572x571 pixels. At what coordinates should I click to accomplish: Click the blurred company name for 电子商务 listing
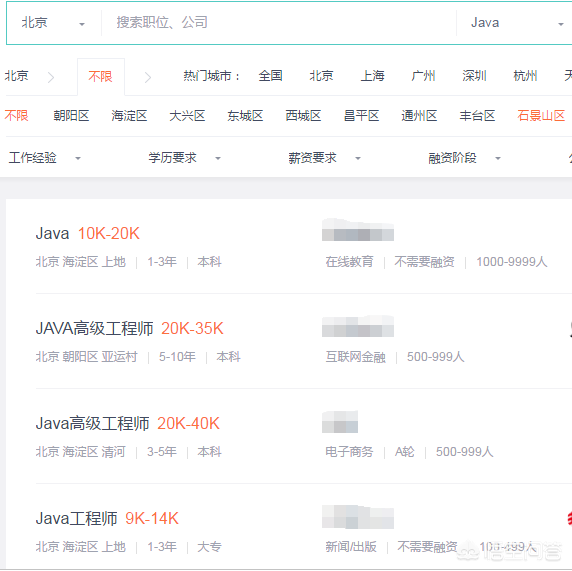point(340,422)
